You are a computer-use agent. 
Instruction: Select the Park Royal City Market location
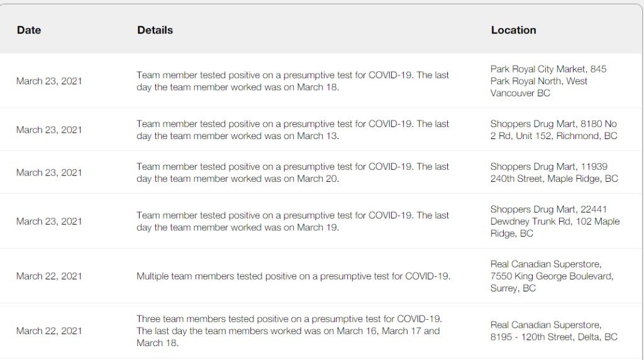pyautogui.click(x=548, y=81)
